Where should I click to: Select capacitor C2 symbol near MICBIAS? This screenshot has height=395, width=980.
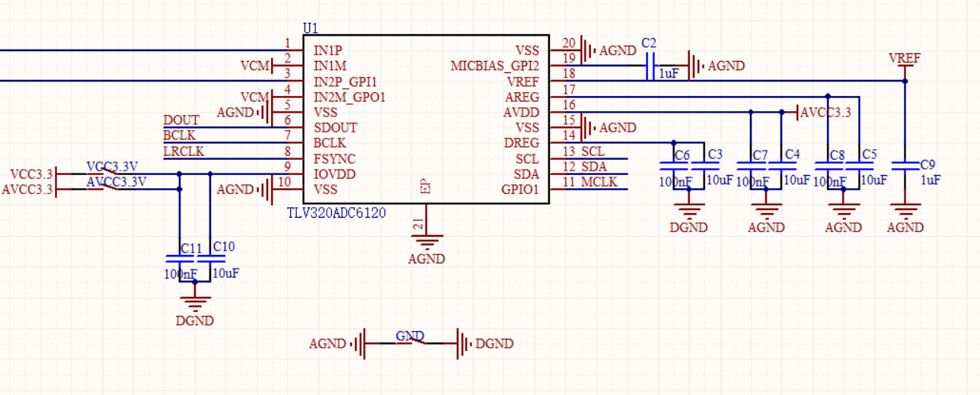click(x=650, y=65)
